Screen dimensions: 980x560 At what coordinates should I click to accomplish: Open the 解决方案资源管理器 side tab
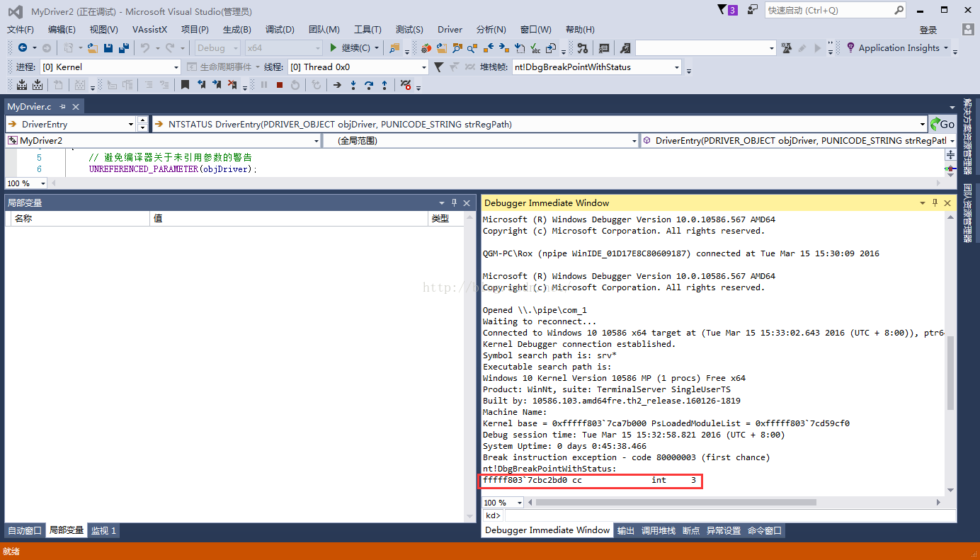(x=967, y=137)
